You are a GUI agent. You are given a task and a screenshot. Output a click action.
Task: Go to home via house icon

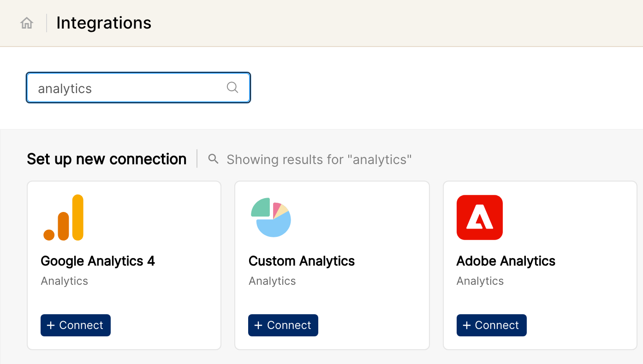click(x=27, y=23)
